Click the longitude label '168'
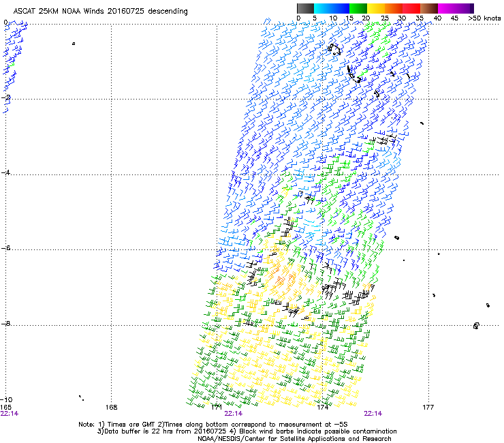This screenshot has width=504, height=443. [111, 408]
